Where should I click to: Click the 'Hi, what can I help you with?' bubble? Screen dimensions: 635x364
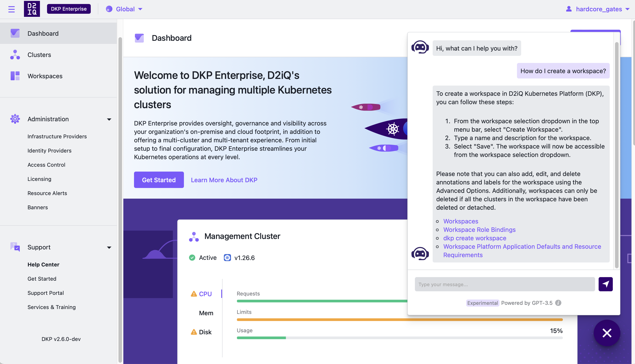click(477, 48)
